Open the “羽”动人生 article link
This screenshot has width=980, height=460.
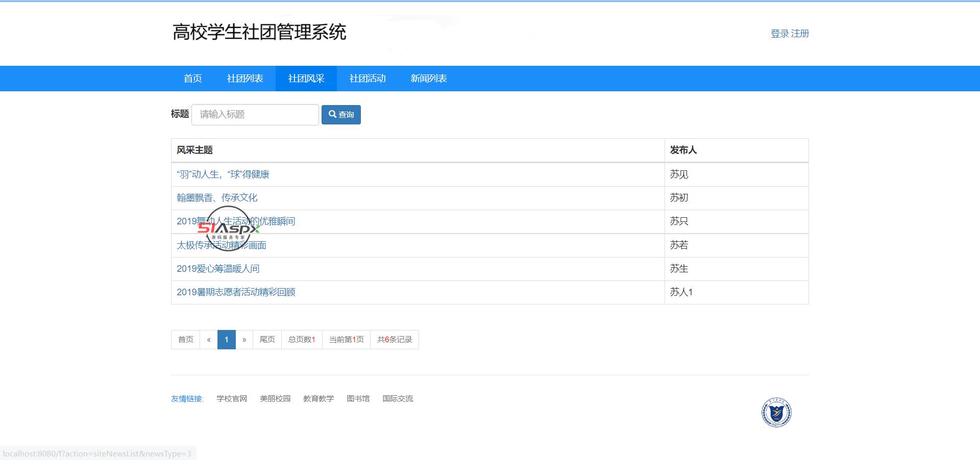click(223, 174)
